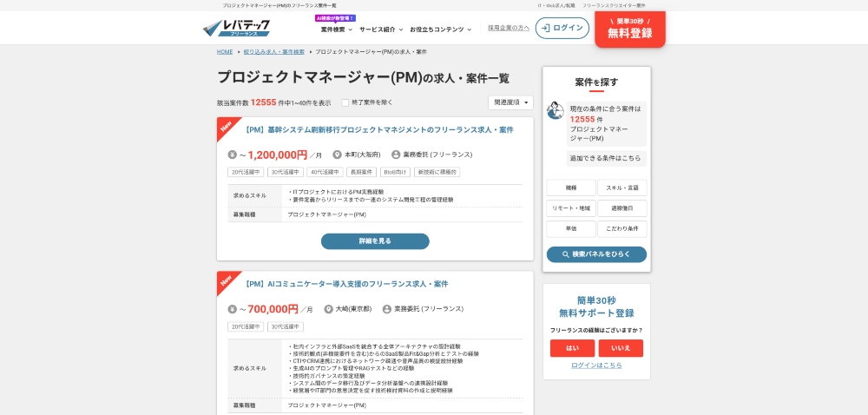Click the 検索パネルをひらく button
This screenshot has height=415, width=868.
click(x=597, y=254)
